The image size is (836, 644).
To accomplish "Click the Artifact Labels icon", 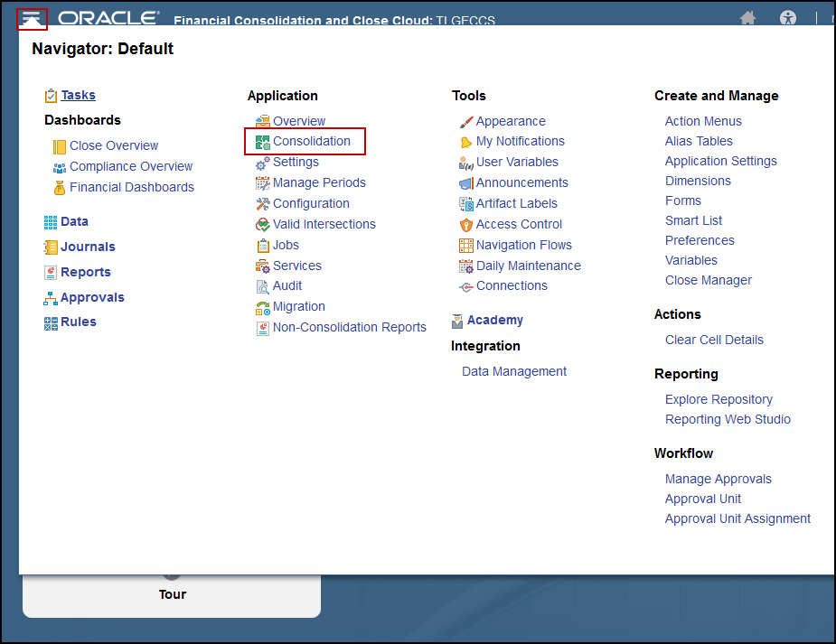I will point(466,204).
